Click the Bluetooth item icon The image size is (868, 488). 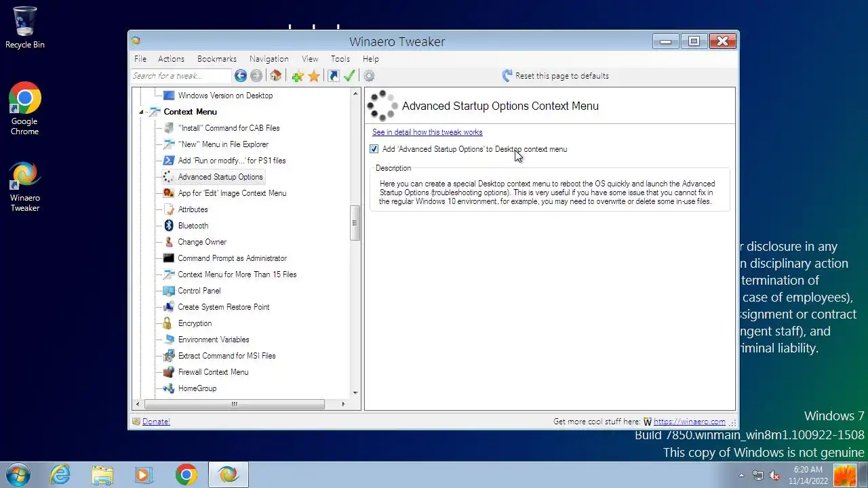click(169, 226)
